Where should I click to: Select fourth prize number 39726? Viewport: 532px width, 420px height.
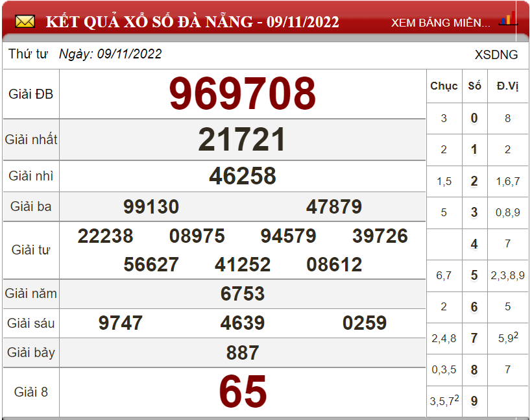point(380,236)
